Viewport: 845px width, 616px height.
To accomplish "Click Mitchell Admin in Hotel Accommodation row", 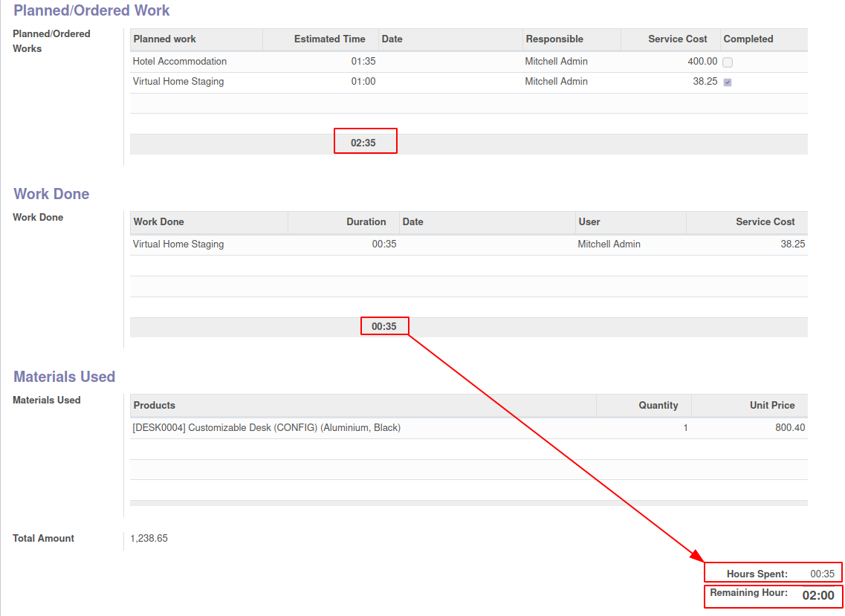I will pyautogui.click(x=556, y=62).
